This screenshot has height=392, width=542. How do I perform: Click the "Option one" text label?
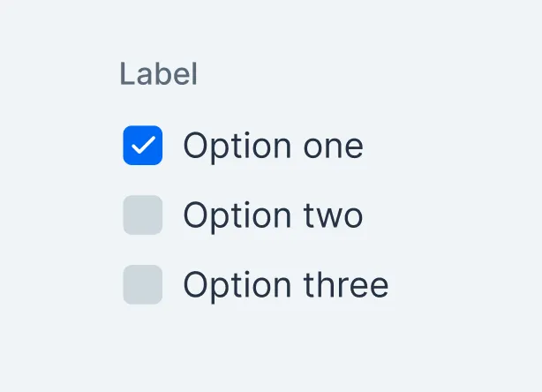click(x=273, y=146)
